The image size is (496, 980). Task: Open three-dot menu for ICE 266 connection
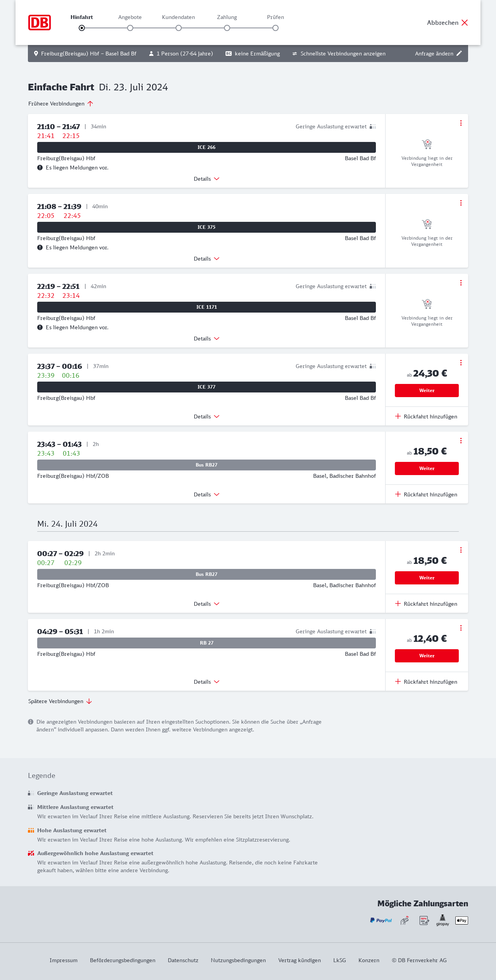(461, 123)
